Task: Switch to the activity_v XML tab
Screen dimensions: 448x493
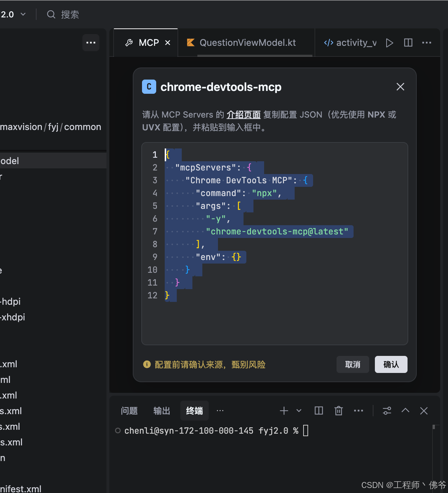Action: 350,43
